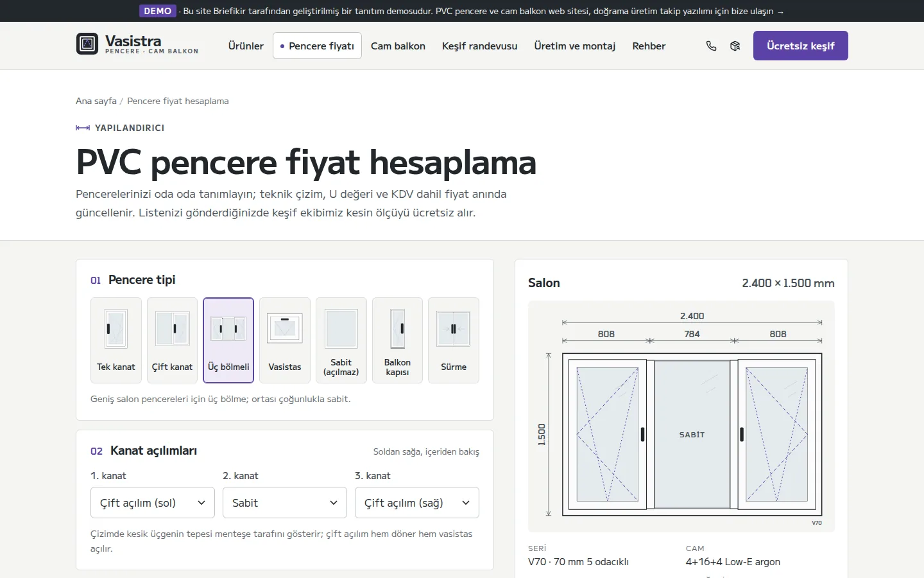Screen dimensions: 924x578
Task: Select the Üç bölmeli window type
Action: pos(228,340)
